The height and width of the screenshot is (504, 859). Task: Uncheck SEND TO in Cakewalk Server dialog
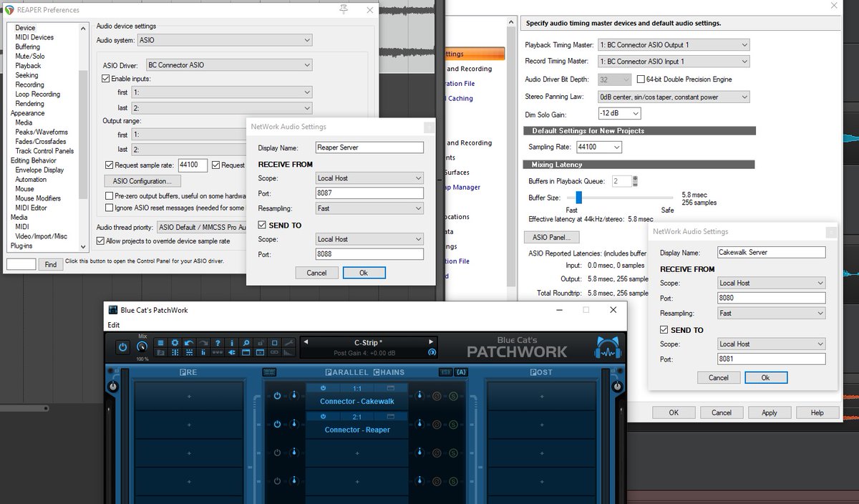click(664, 330)
